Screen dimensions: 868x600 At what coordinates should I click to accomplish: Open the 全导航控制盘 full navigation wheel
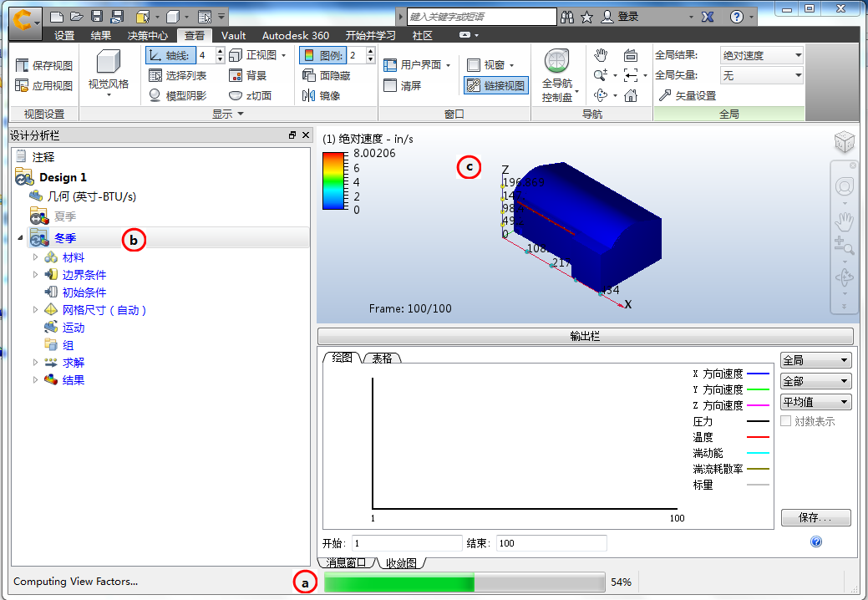(557, 75)
